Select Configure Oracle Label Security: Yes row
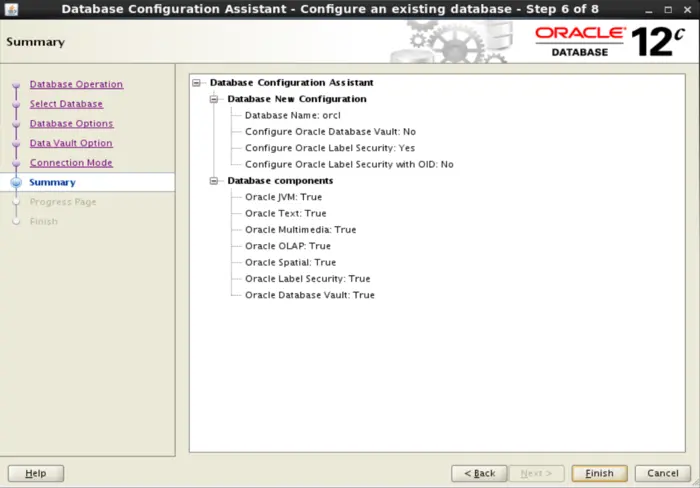700x488 pixels. click(330, 148)
